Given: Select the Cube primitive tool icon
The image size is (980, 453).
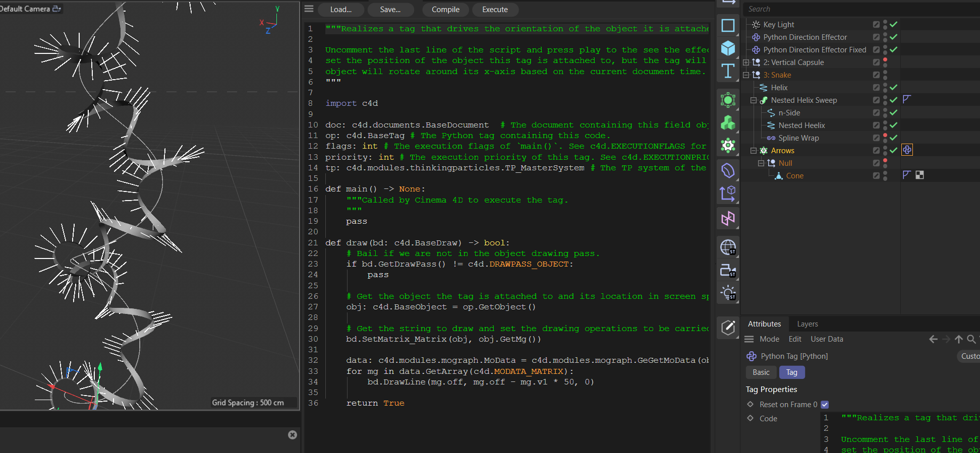Looking at the screenshot, I should (728, 48).
